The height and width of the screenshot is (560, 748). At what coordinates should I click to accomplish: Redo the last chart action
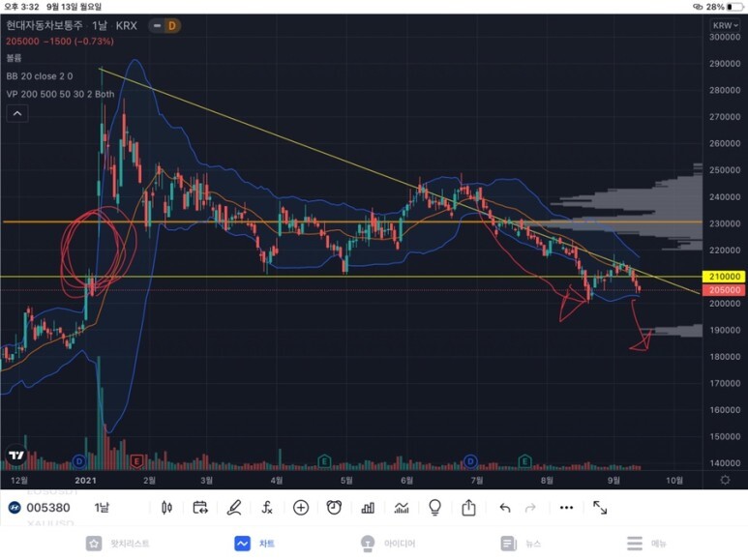[x=530, y=508]
